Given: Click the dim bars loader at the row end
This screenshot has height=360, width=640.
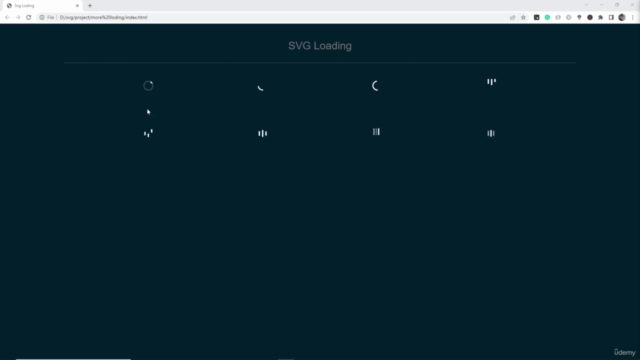Looking at the screenshot, I should (491, 133).
